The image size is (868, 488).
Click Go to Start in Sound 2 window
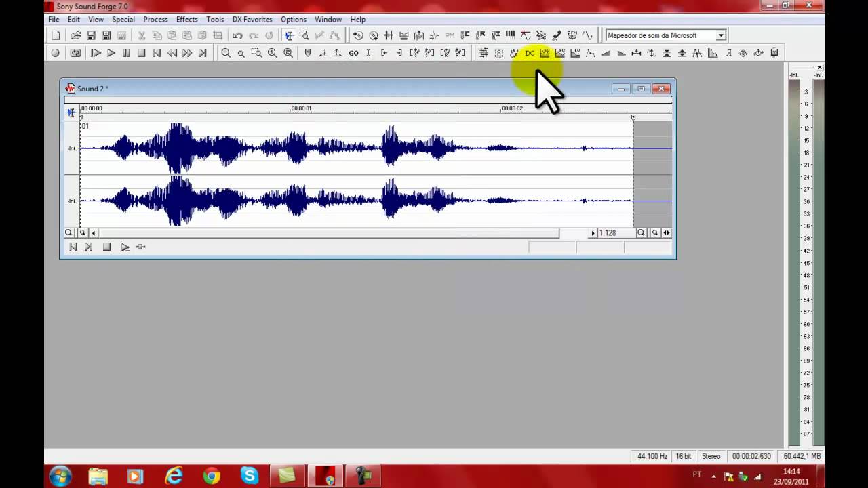click(x=73, y=247)
